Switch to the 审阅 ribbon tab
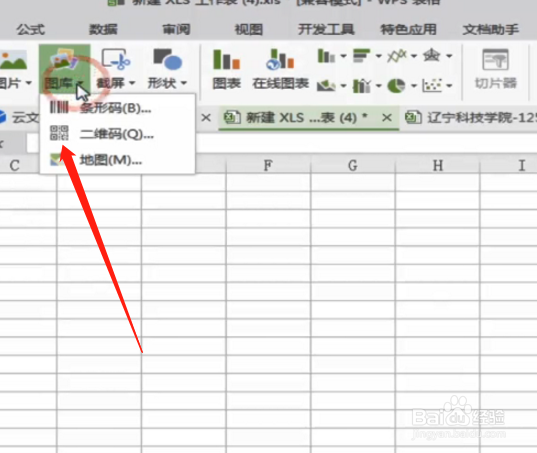The width and height of the screenshot is (537, 453). click(176, 30)
